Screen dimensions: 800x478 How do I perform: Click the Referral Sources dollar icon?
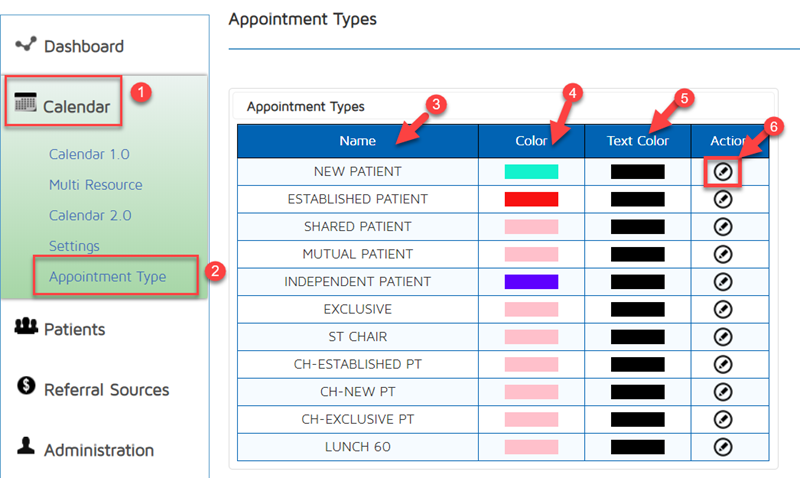(27, 387)
